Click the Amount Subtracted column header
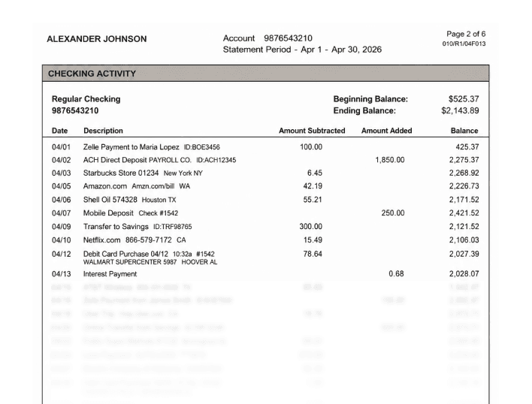 [x=312, y=131]
